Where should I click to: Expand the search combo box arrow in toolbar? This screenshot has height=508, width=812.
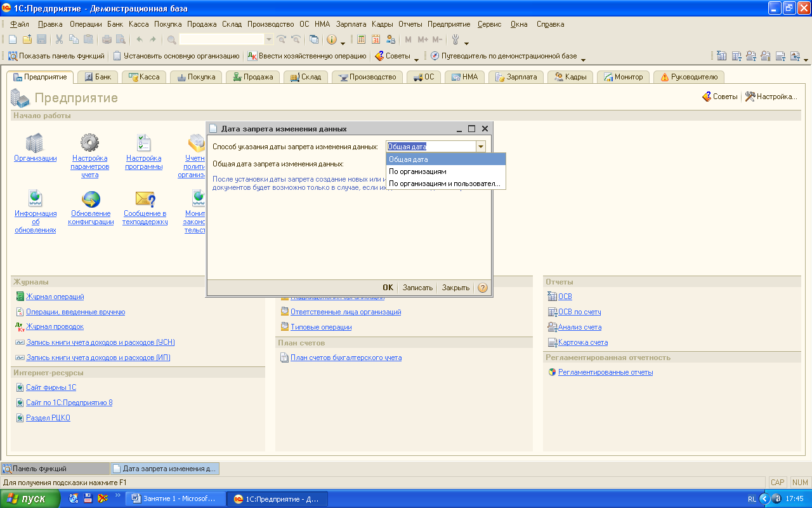268,39
